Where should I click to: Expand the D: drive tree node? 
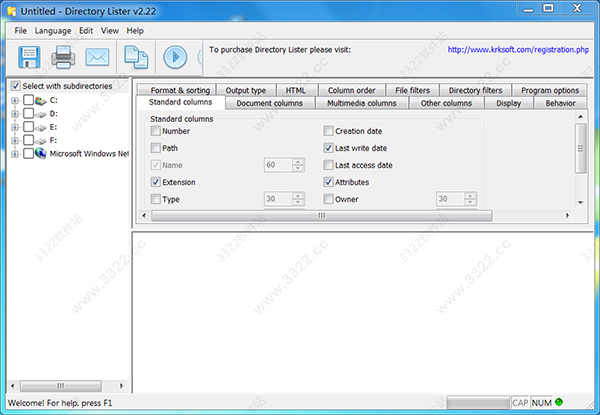click(15, 114)
